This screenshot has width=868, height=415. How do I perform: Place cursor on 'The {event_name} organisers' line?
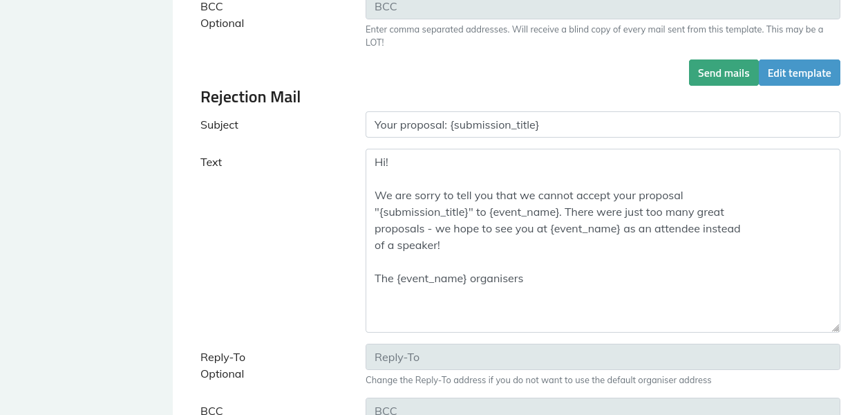[x=449, y=279]
